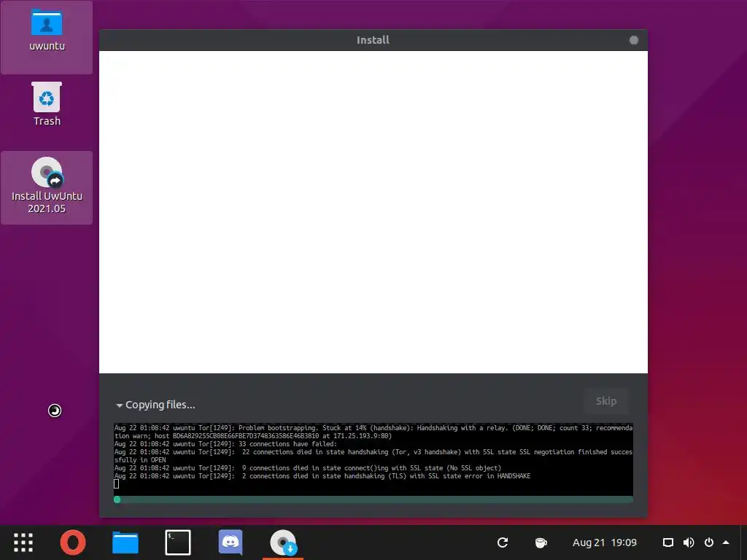This screenshot has height=560, width=747.
Task: Open the applications grid in the taskbar
Action: coord(23,542)
